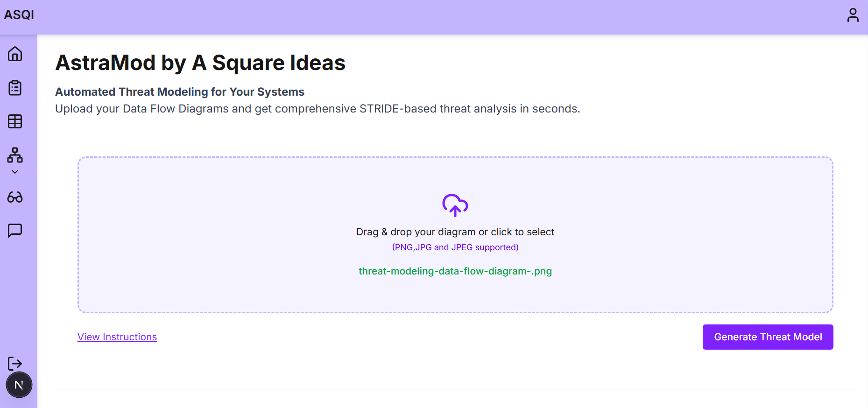Click the logout arrow icon

click(x=15, y=363)
